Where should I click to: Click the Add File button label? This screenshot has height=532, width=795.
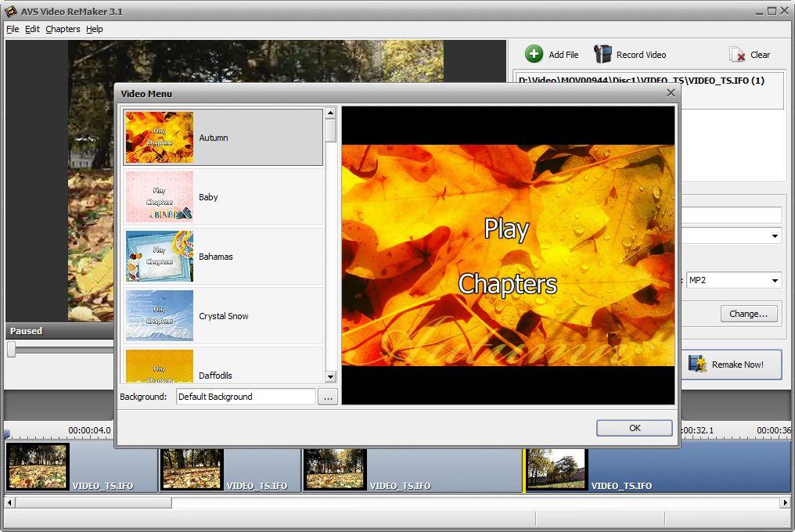click(563, 54)
